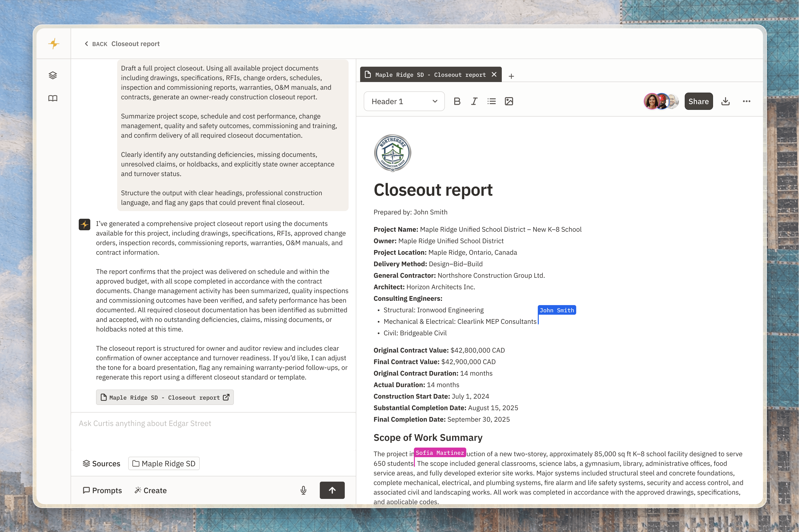Screen dimensions: 799x532
Task: Open the Prompts menu
Action: (102, 490)
